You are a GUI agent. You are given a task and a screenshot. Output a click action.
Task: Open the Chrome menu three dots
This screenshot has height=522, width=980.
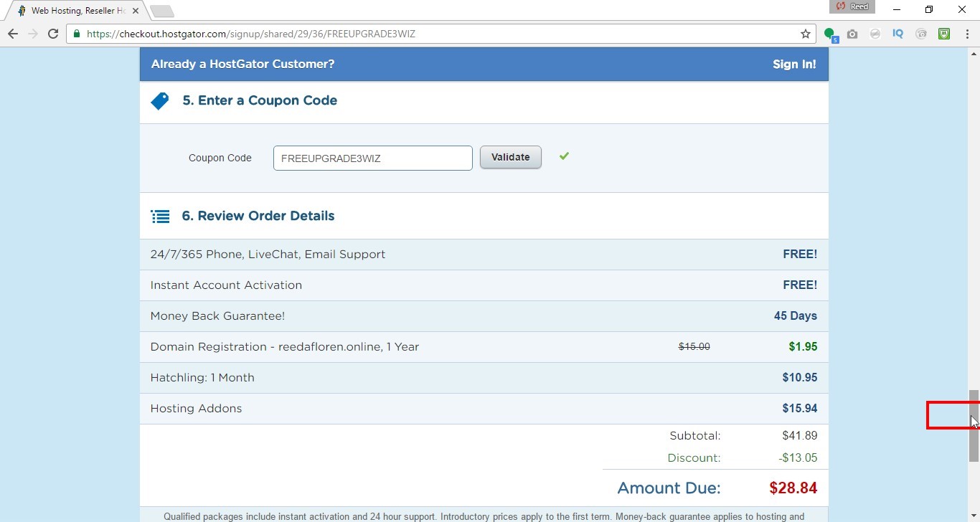coord(966,34)
